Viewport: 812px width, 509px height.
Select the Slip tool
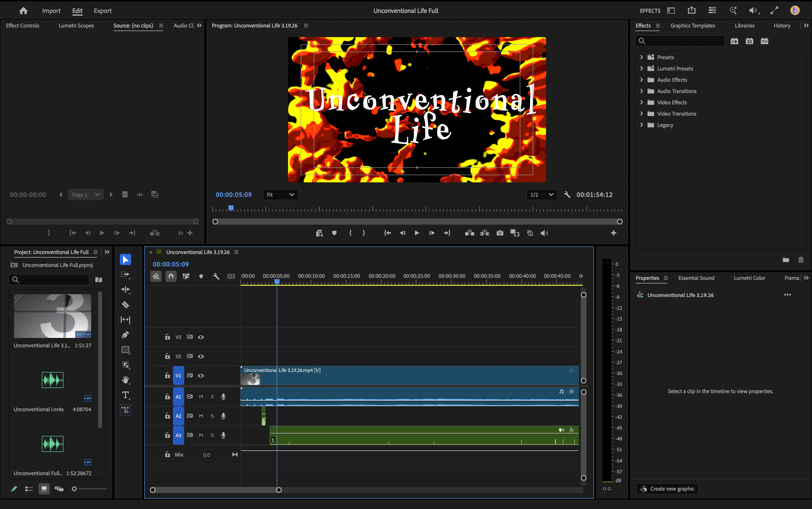(125, 319)
